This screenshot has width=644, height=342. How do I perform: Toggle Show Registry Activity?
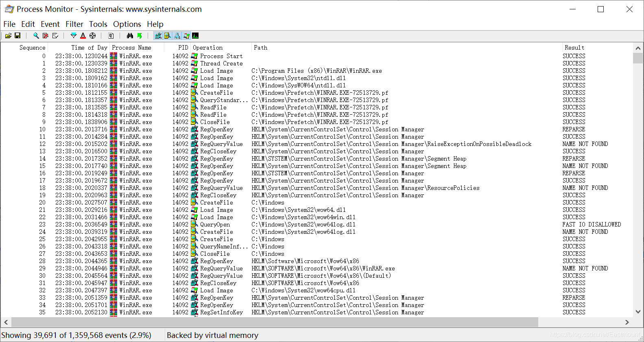click(x=158, y=36)
